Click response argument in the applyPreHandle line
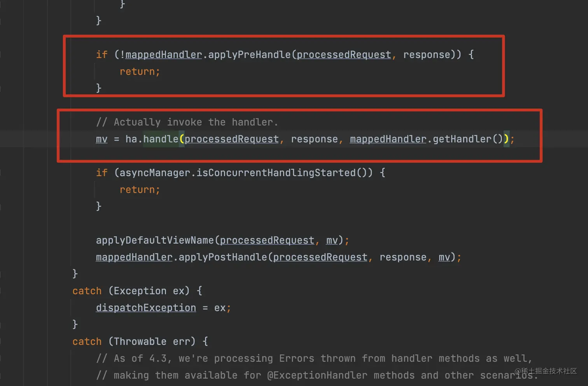Viewport: 588px width, 386px height. tap(427, 55)
